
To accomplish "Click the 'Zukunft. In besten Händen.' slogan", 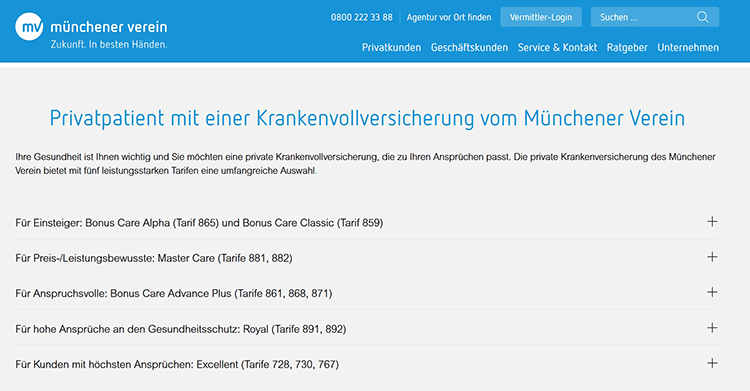I will (109, 45).
